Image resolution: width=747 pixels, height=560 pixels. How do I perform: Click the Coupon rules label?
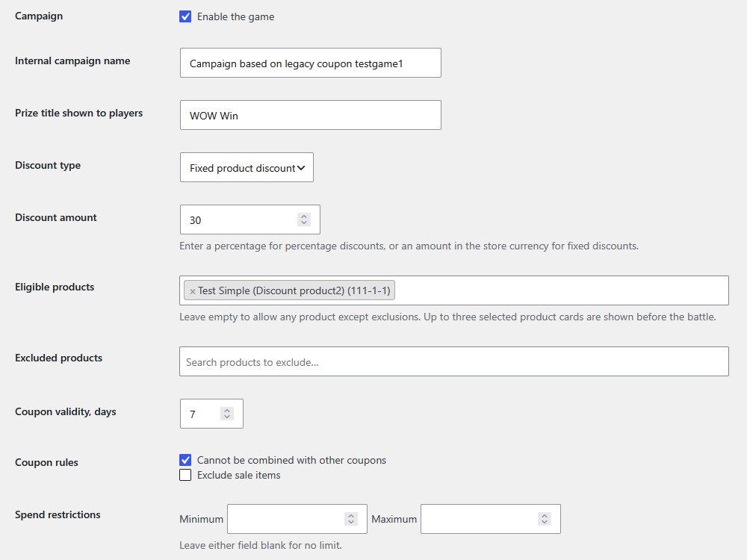pos(46,462)
